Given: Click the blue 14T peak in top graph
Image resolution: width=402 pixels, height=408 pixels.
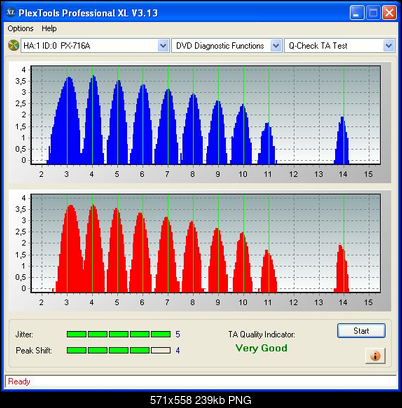Looking at the screenshot, I should pos(342,142).
